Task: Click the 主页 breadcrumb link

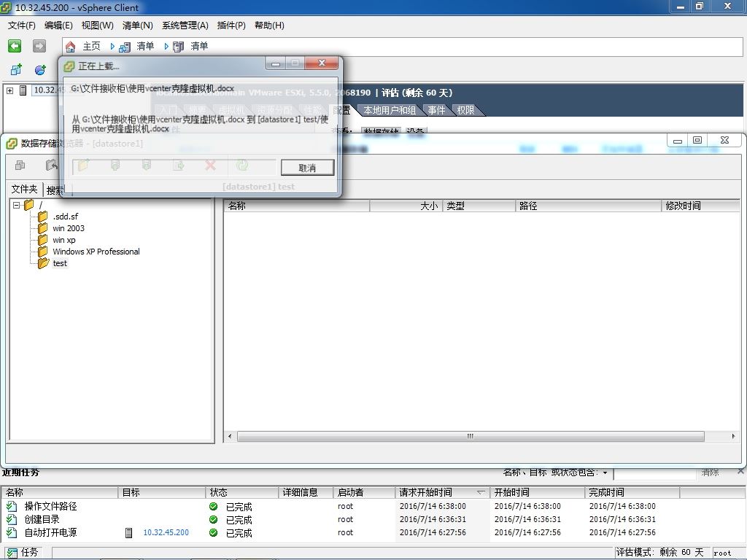Action: [x=91, y=46]
